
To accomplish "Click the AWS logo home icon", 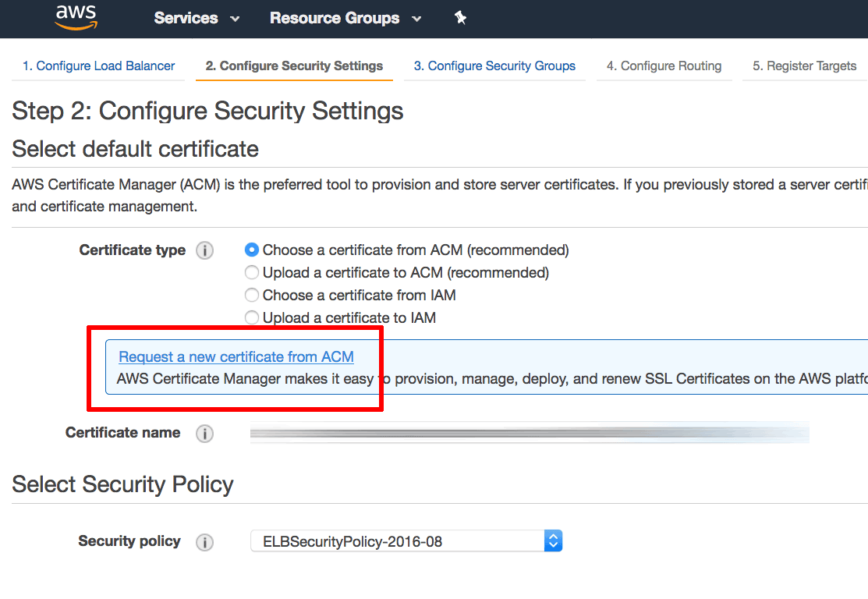I will click(76, 16).
